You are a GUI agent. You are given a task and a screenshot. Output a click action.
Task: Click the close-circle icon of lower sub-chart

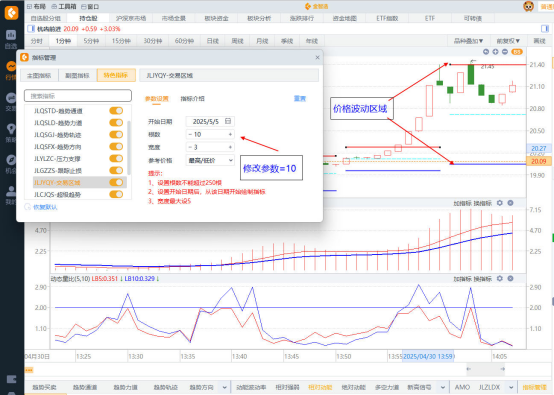[511, 278]
